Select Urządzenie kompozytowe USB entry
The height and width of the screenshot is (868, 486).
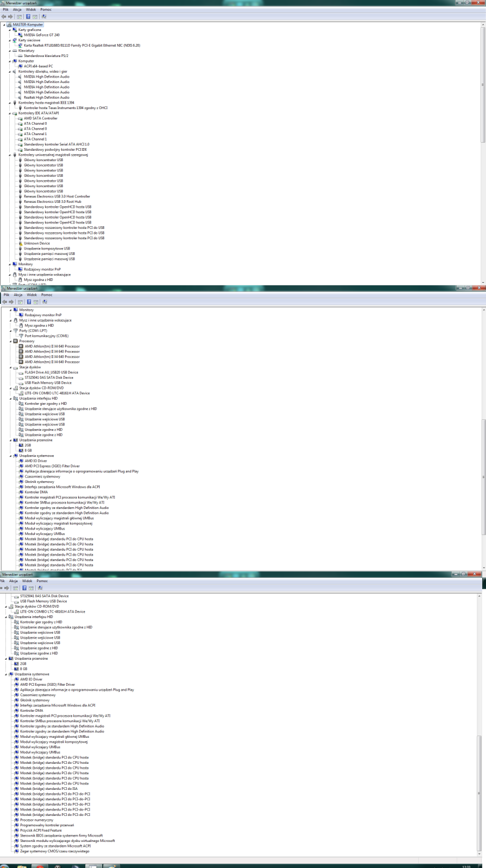point(47,248)
